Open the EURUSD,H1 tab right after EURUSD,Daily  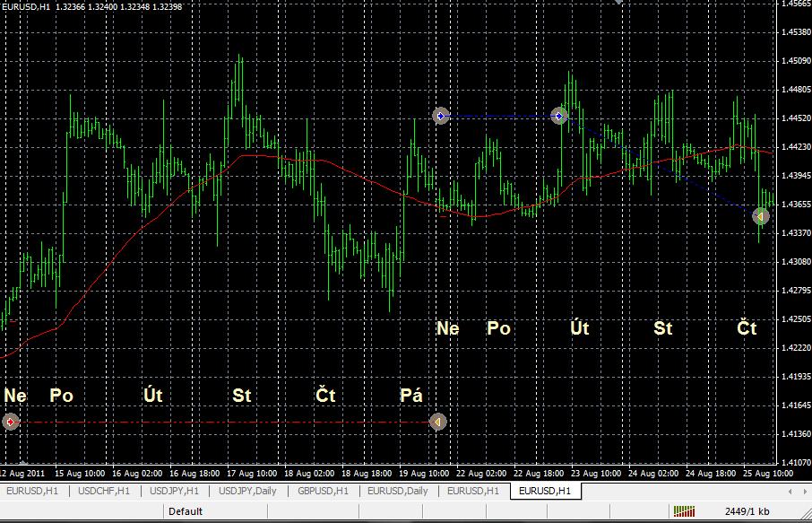pyautogui.click(x=473, y=491)
